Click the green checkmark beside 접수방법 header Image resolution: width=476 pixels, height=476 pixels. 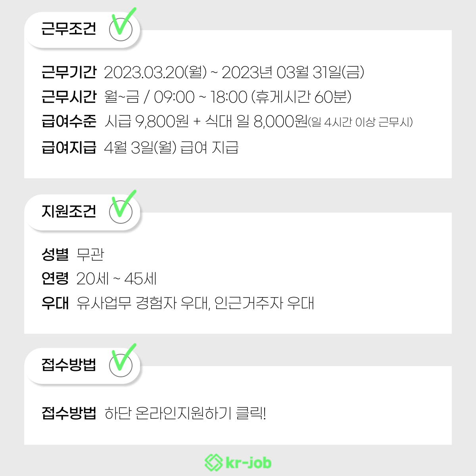coord(121,362)
